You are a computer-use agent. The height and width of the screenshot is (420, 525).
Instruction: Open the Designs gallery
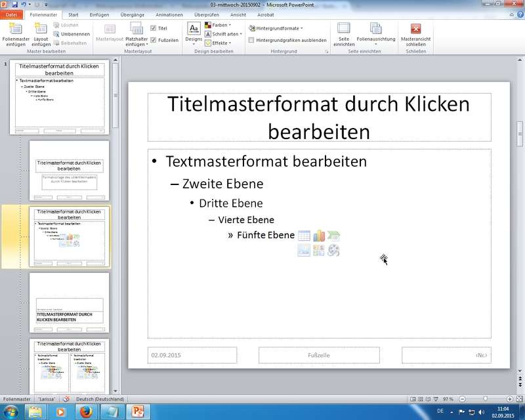194,32
